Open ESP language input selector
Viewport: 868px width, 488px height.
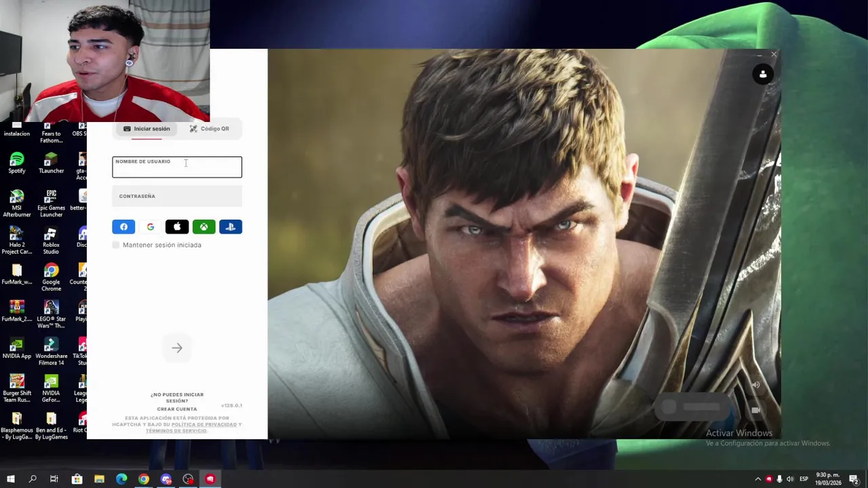pyautogui.click(x=804, y=479)
